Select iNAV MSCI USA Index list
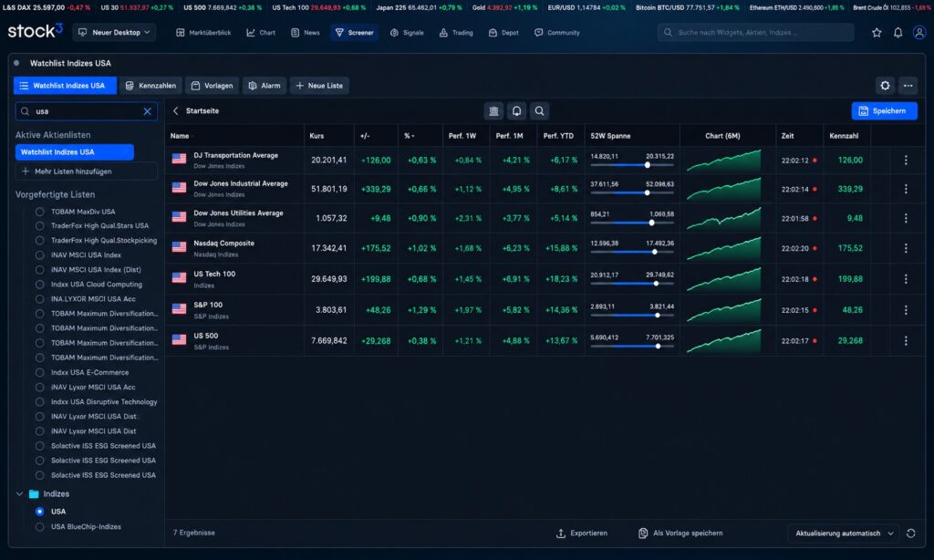The height and width of the screenshot is (560, 934). click(x=39, y=255)
